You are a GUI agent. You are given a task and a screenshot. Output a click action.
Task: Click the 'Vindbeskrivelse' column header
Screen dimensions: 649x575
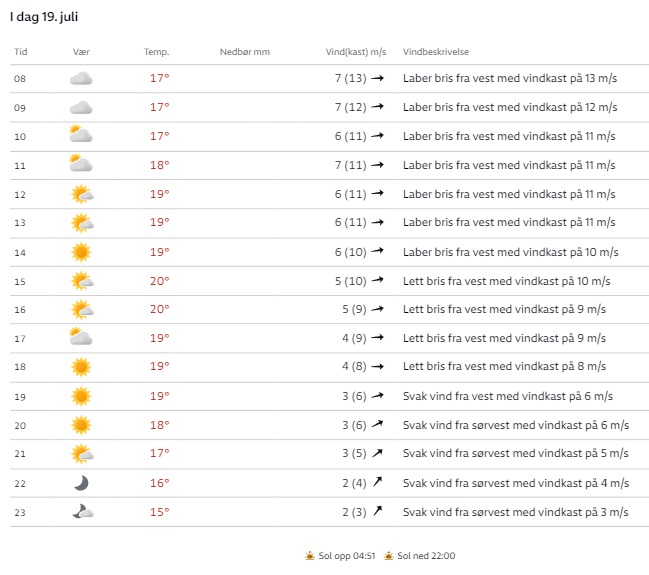436,52
